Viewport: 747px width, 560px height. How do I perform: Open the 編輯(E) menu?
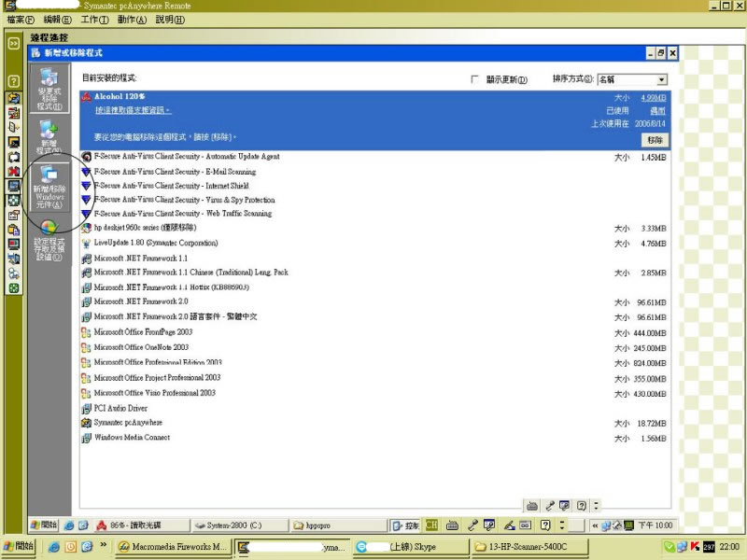click(x=57, y=20)
